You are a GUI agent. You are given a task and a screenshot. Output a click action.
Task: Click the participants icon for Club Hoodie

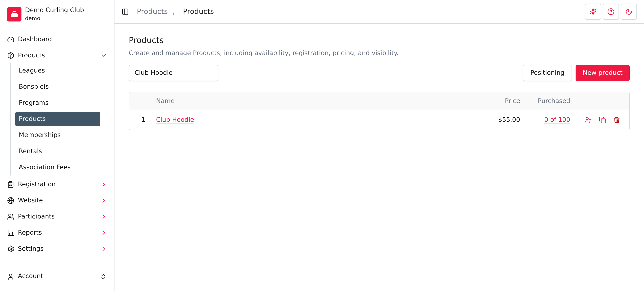pos(588,120)
